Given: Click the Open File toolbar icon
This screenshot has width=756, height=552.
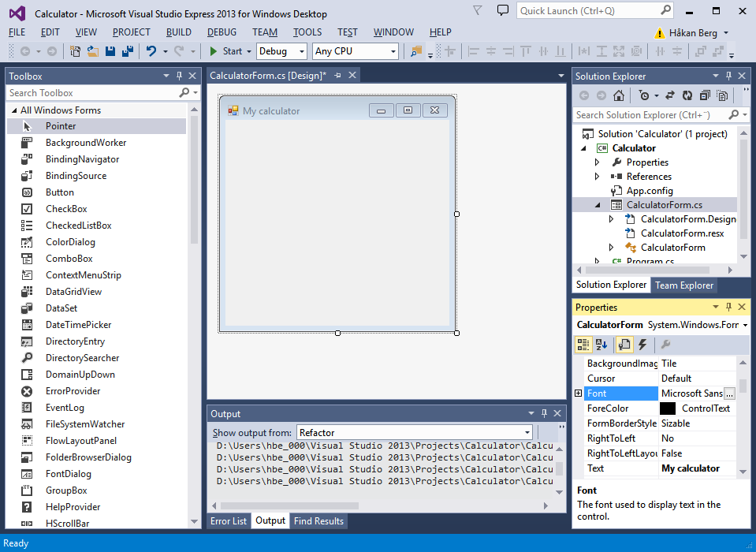Looking at the screenshot, I should (x=92, y=51).
